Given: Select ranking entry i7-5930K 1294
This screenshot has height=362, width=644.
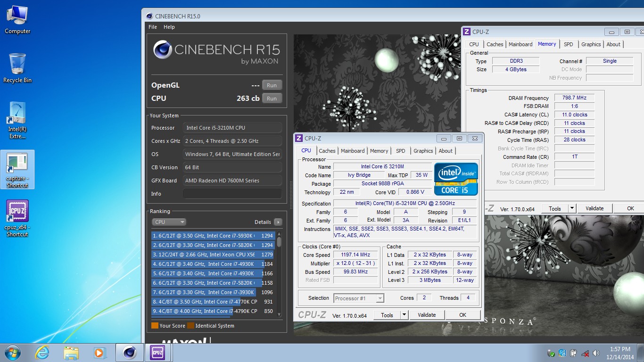Looking at the screenshot, I should (x=214, y=236).
